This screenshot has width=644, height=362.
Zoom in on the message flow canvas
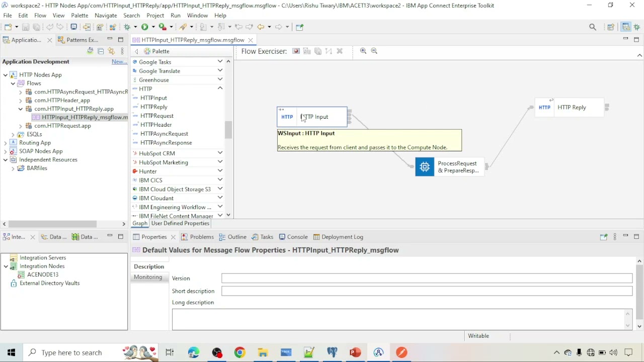click(363, 51)
